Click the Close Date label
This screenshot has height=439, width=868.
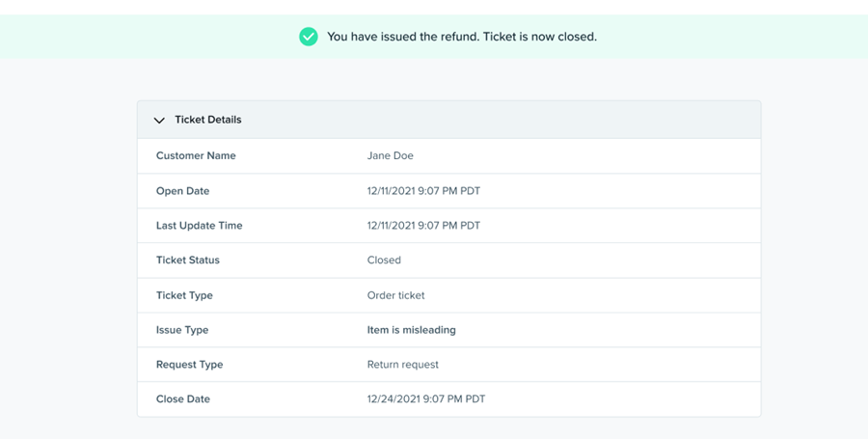click(x=183, y=399)
